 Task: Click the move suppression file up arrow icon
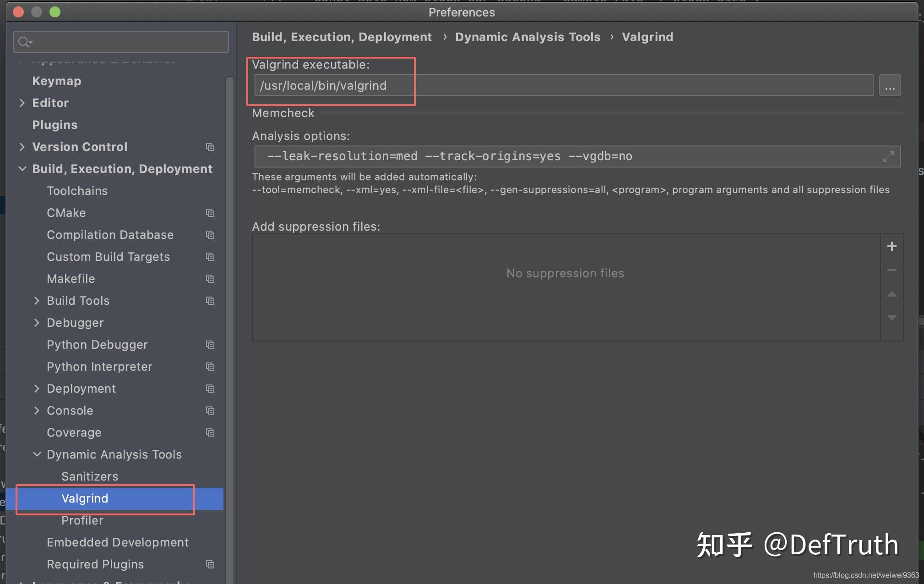point(892,294)
